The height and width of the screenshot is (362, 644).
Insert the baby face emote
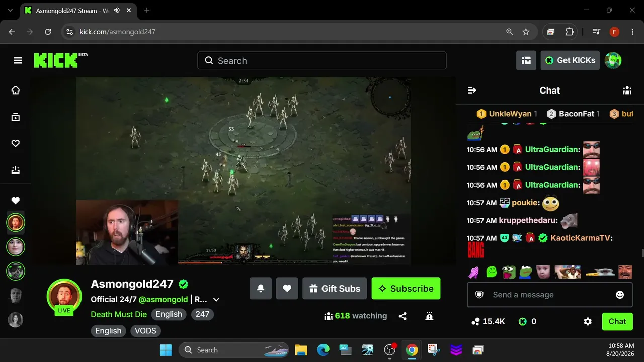[543, 273]
